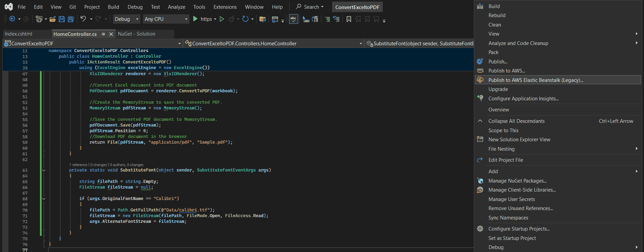Click the Uncomment selected lines icon

[336, 19]
